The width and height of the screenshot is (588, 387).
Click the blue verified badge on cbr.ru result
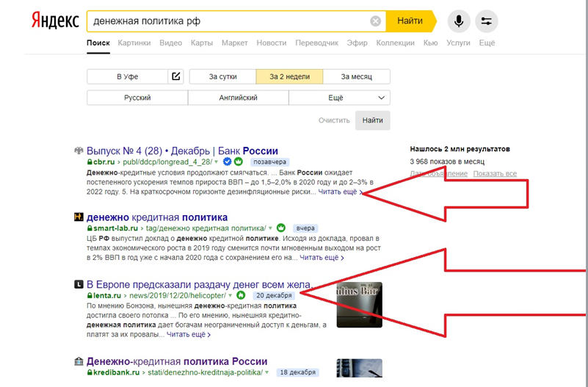pyautogui.click(x=227, y=162)
